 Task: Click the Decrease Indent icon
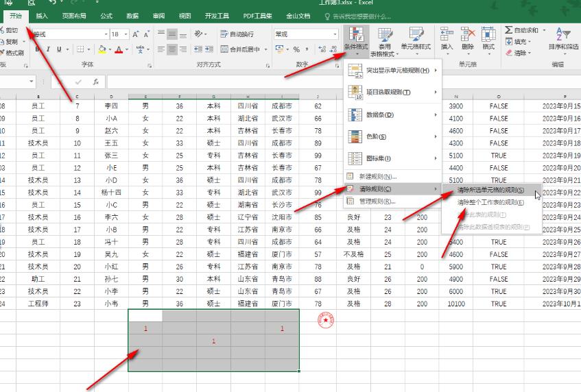[198, 49]
